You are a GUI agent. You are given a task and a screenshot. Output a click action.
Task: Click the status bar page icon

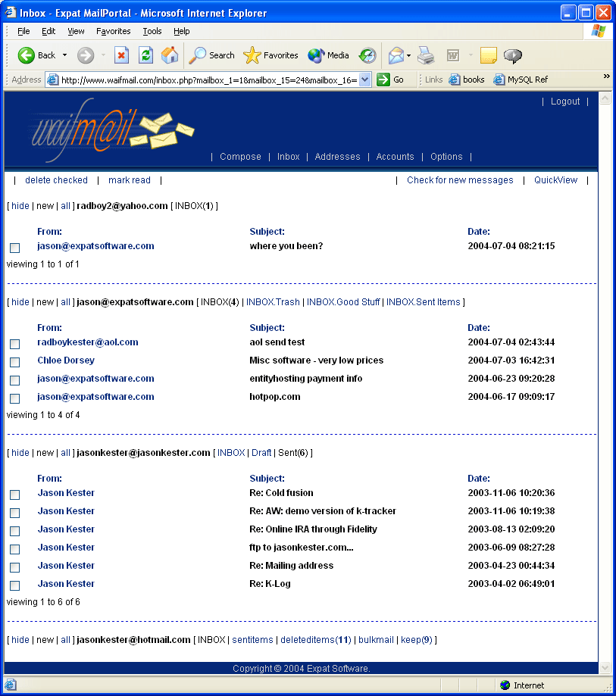pyautogui.click(x=11, y=685)
